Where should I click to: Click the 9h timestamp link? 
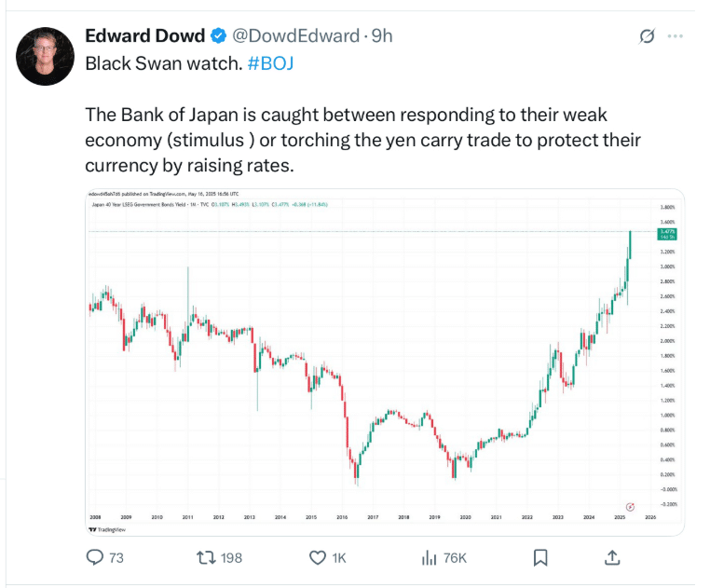(382, 36)
